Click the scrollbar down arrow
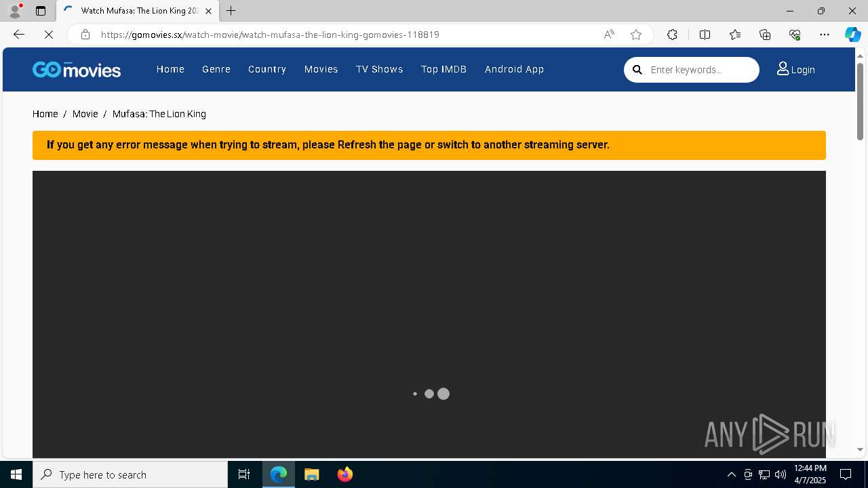This screenshot has height=488, width=868. 860,449
